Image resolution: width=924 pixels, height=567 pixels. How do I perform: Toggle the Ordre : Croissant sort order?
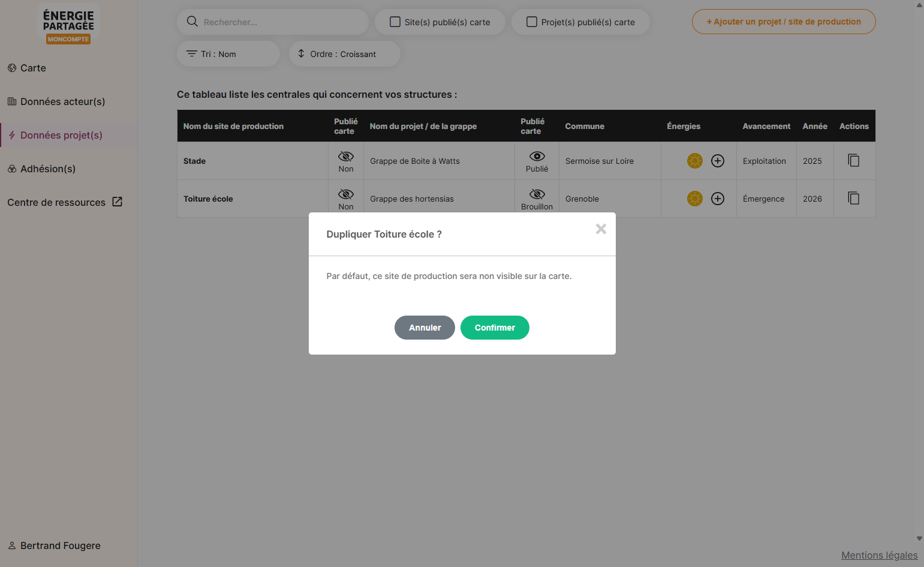(345, 54)
